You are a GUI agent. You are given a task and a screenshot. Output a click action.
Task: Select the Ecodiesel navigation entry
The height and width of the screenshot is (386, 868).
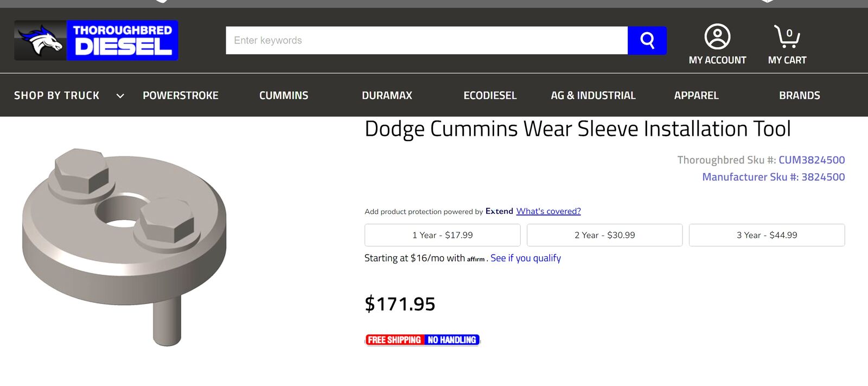[x=490, y=95]
